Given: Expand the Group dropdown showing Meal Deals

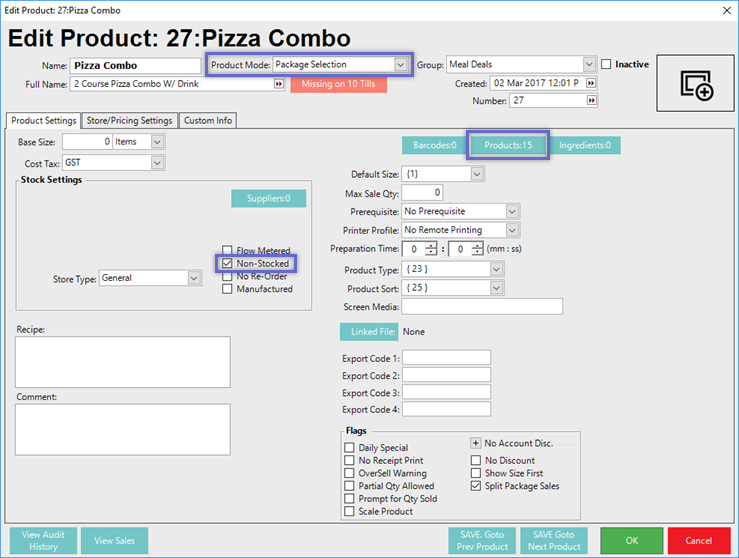Looking at the screenshot, I should (x=589, y=65).
